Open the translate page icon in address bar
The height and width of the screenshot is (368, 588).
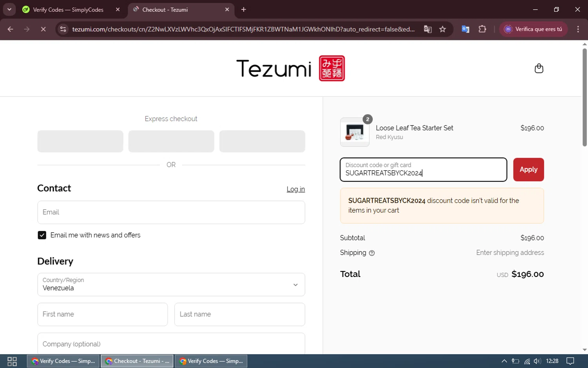pyautogui.click(x=428, y=29)
